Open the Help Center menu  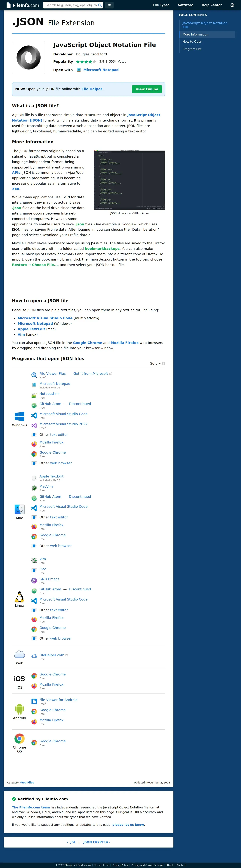coord(212,5)
